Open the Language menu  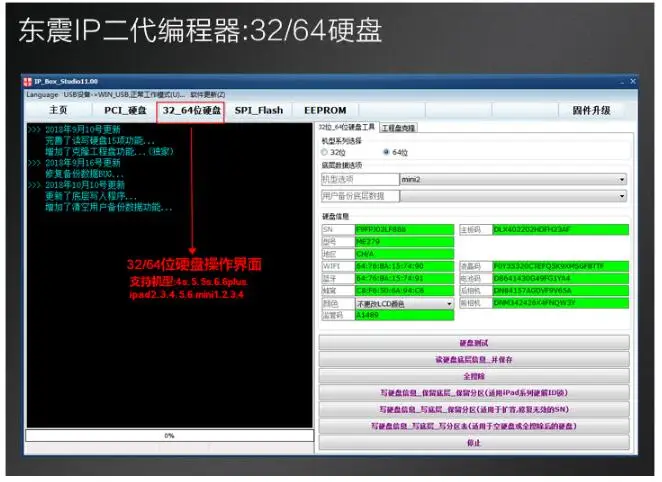pos(42,95)
